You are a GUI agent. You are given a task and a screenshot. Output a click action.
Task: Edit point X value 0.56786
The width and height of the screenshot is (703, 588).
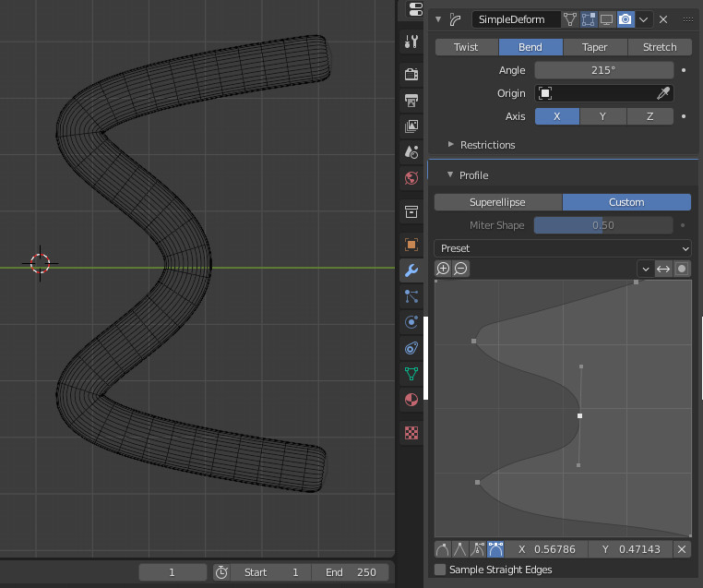coord(546,549)
